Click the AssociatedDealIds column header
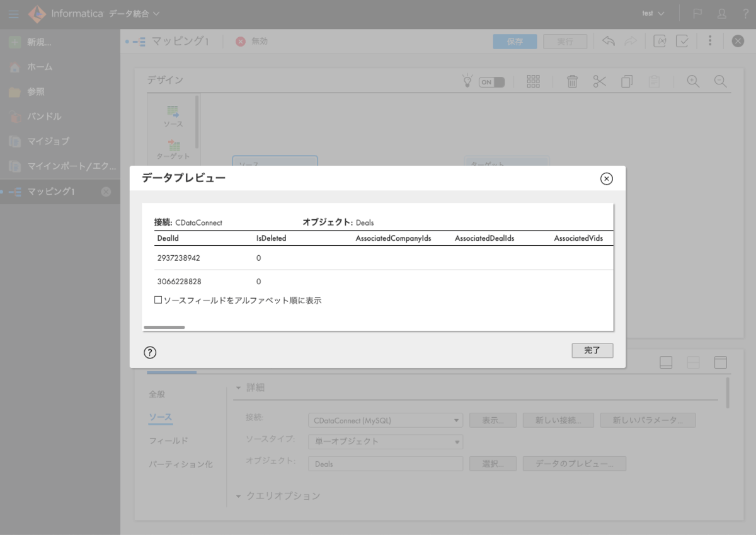 [x=484, y=238]
